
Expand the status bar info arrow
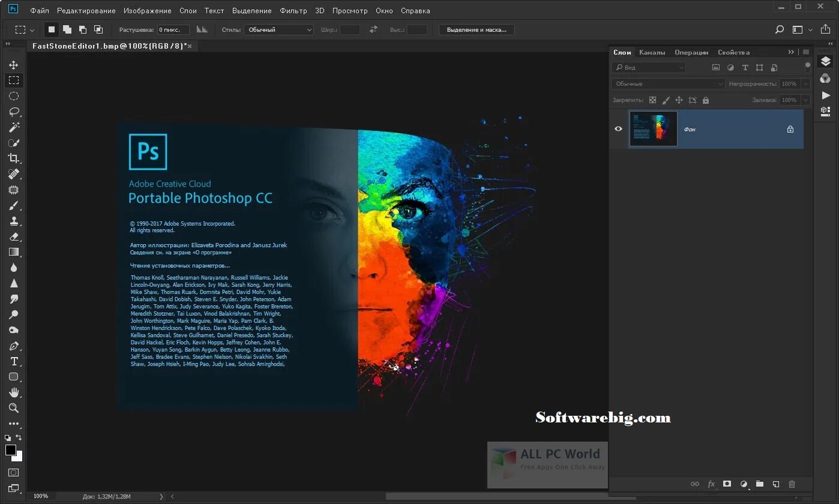(x=161, y=497)
